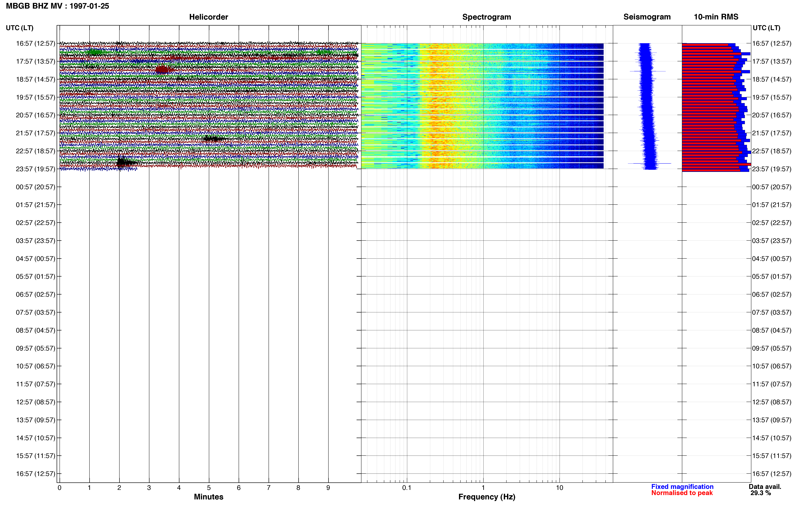The height and width of the screenshot is (508, 812).
Task: Click the '0.1' frequency tick label
Action: (407, 487)
